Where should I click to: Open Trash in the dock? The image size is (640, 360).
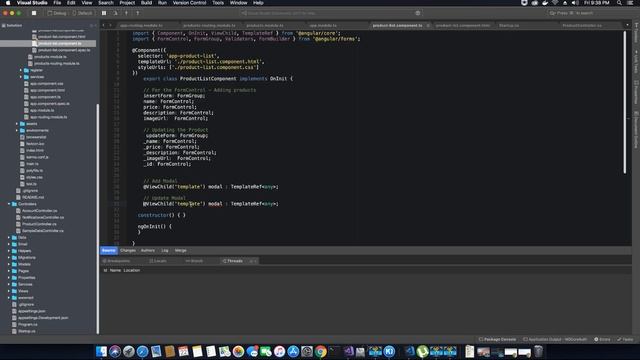coord(538,351)
